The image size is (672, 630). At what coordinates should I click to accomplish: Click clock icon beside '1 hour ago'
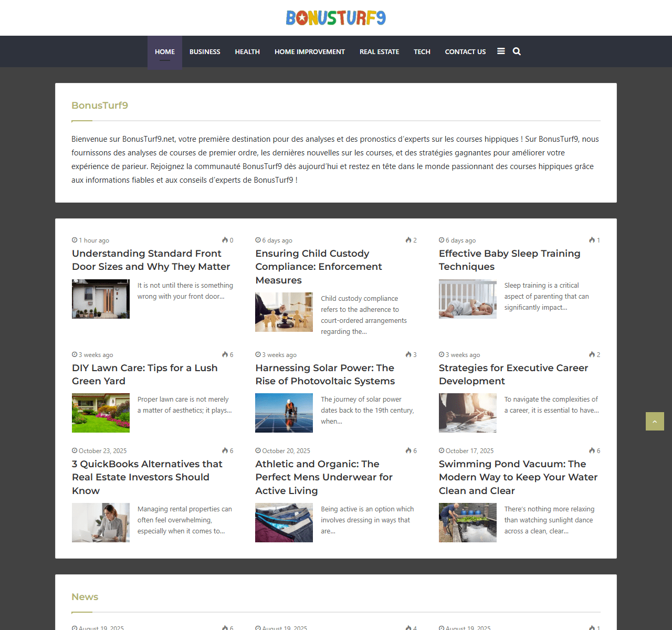(x=75, y=240)
